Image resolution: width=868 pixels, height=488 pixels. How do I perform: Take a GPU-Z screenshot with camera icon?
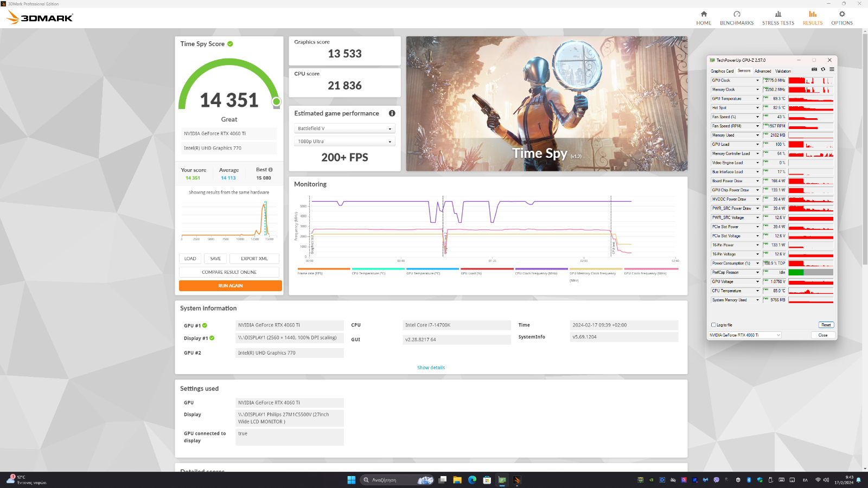click(814, 69)
